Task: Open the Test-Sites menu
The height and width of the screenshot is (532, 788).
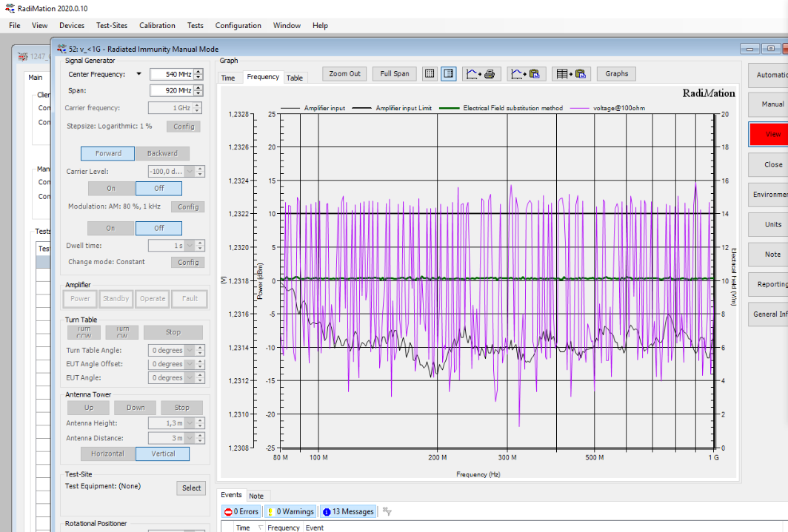Action: 112,26
